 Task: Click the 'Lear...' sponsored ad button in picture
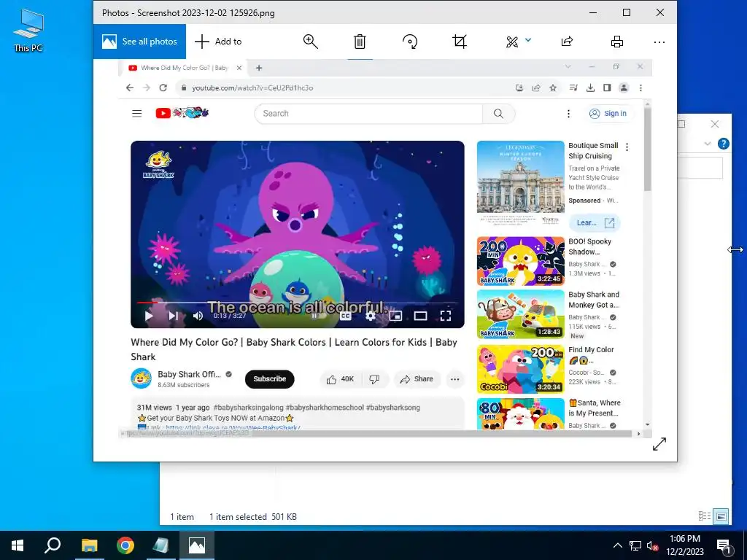[595, 223]
